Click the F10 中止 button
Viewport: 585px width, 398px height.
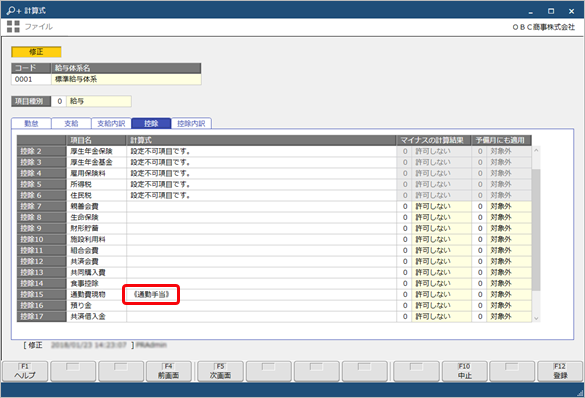click(x=464, y=371)
